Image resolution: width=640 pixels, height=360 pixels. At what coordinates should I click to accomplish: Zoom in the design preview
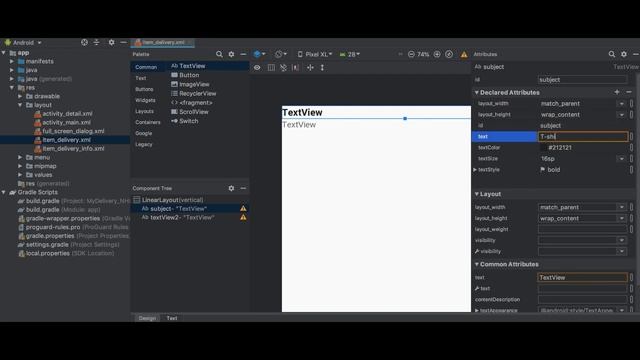tap(437, 54)
